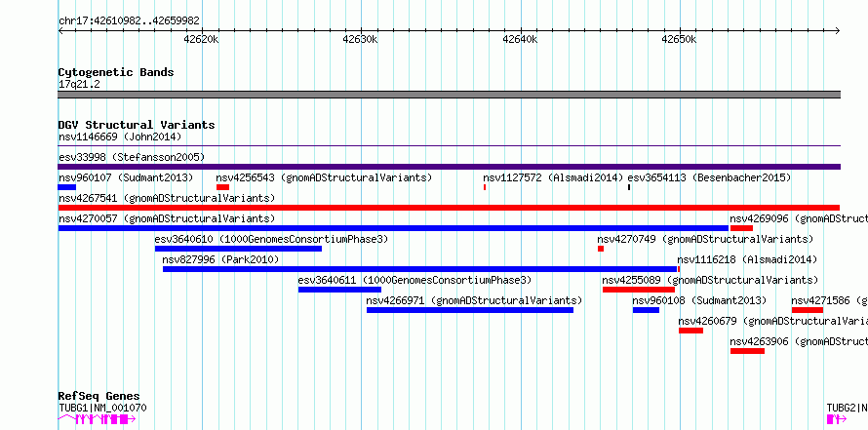Image resolution: width=868 pixels, height=430 pixels.
Task: Select the nsv4270057 long blue bar
Action: pos(393,228)
